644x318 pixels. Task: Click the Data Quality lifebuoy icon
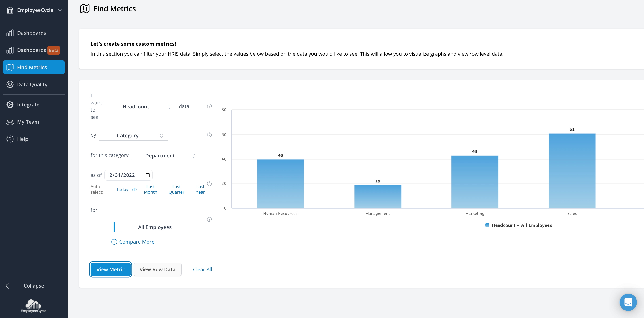[10, 85]
